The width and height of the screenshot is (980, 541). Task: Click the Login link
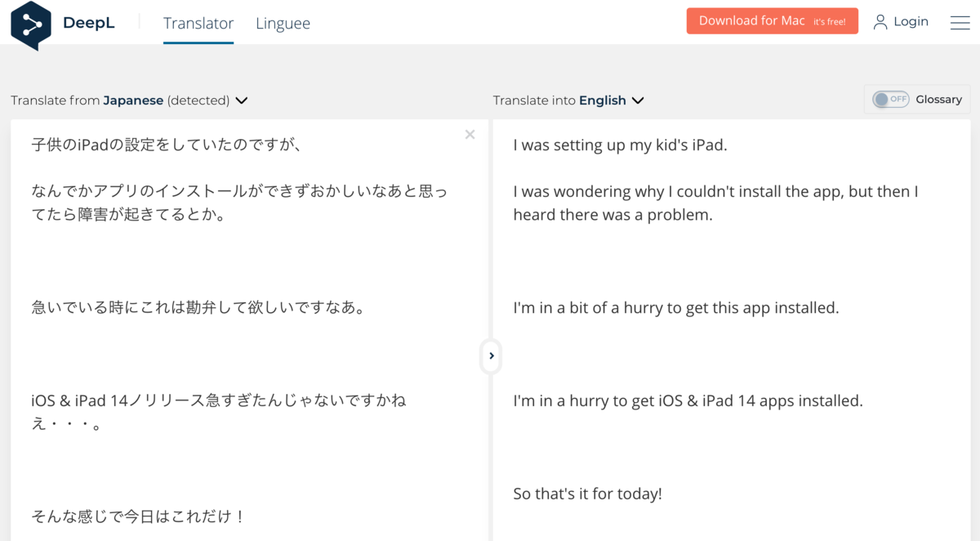pos(911,21)
